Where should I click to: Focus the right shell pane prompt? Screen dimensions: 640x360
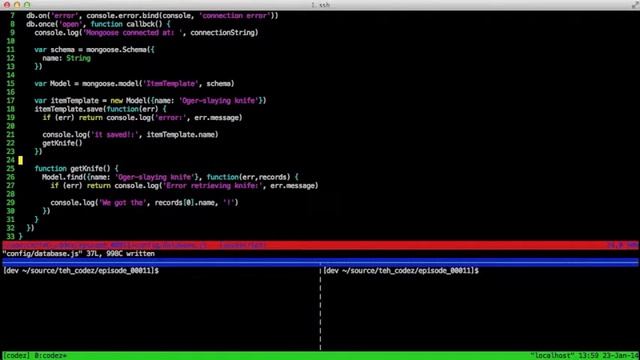401,271
